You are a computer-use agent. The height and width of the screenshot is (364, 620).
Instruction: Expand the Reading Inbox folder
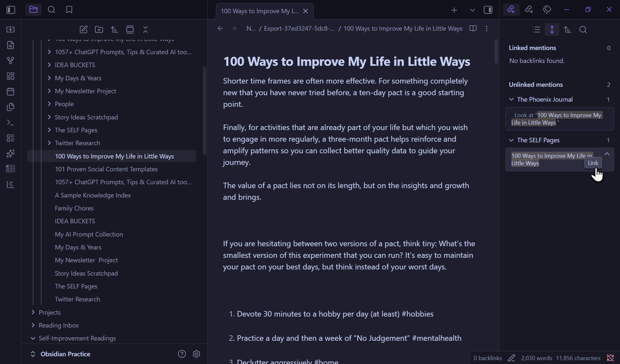click(x=33, y=325)
